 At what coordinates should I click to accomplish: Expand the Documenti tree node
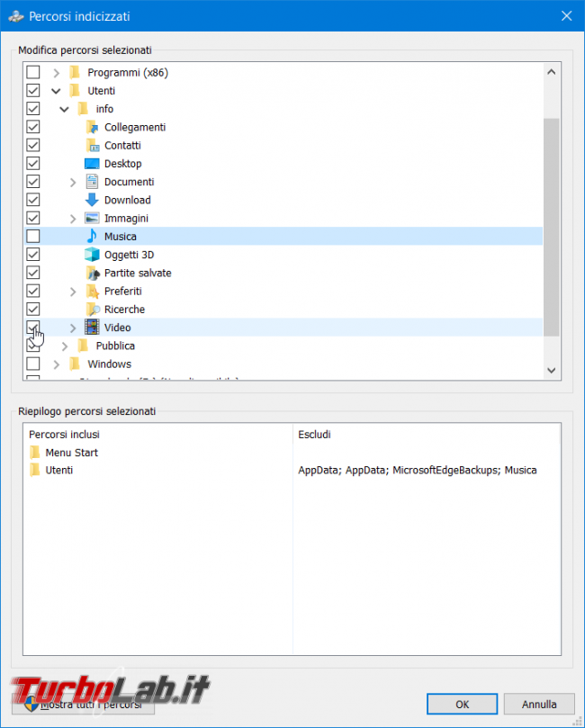[73, 182]
